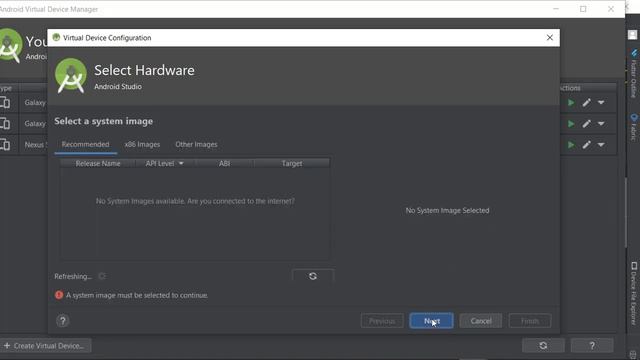Viewport: 640px width, 360px height.
Task: Click Create Virtual Device in AVD Manager
Action: click(x=45, y=346)
